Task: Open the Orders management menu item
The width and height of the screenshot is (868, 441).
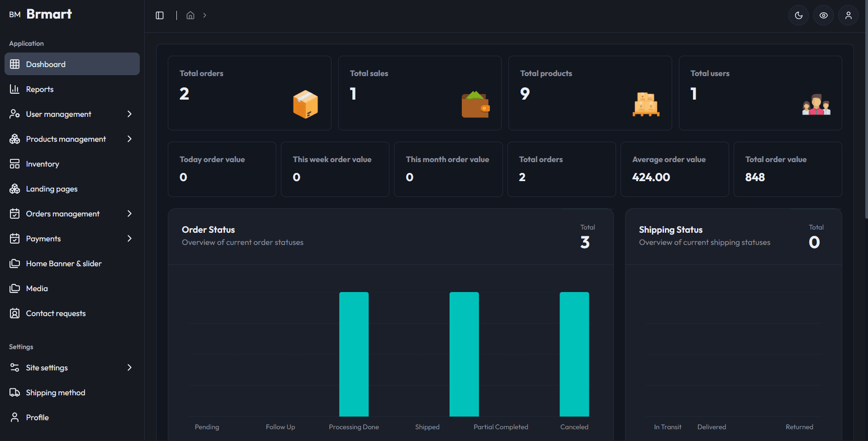Action: point(63,213)
